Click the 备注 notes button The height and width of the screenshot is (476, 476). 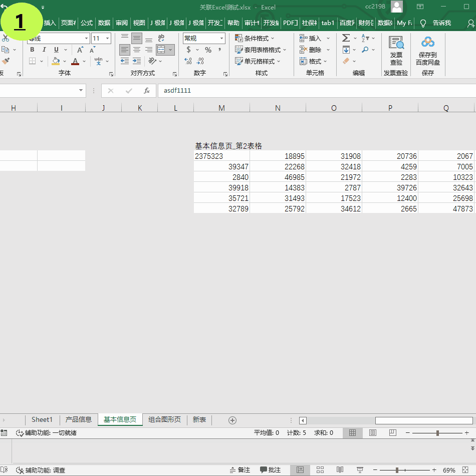pos(240,470)
